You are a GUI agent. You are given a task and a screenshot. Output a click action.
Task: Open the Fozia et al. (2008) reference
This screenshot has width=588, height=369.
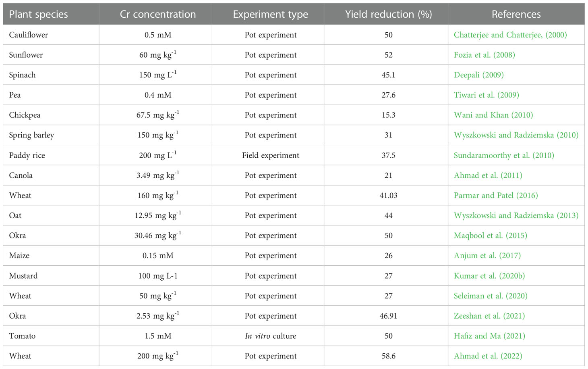click(x=484, y=55)
